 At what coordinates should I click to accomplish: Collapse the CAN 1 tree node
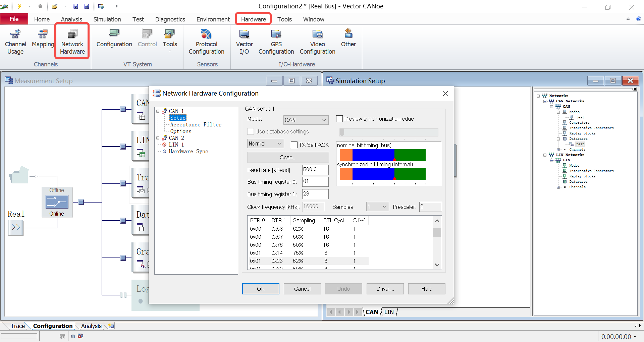coord(158,111)
